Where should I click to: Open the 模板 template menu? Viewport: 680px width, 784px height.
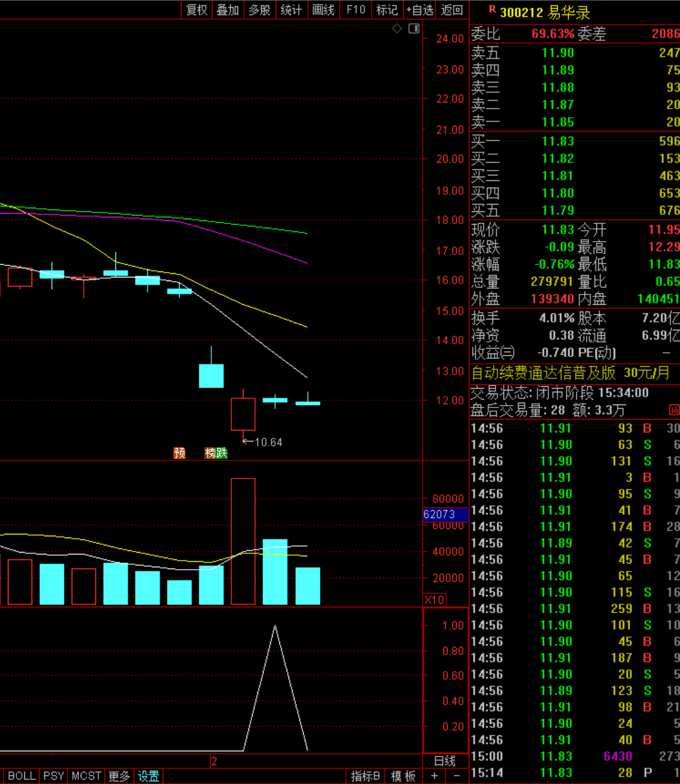pyautogui.click(x=403, y=776)
